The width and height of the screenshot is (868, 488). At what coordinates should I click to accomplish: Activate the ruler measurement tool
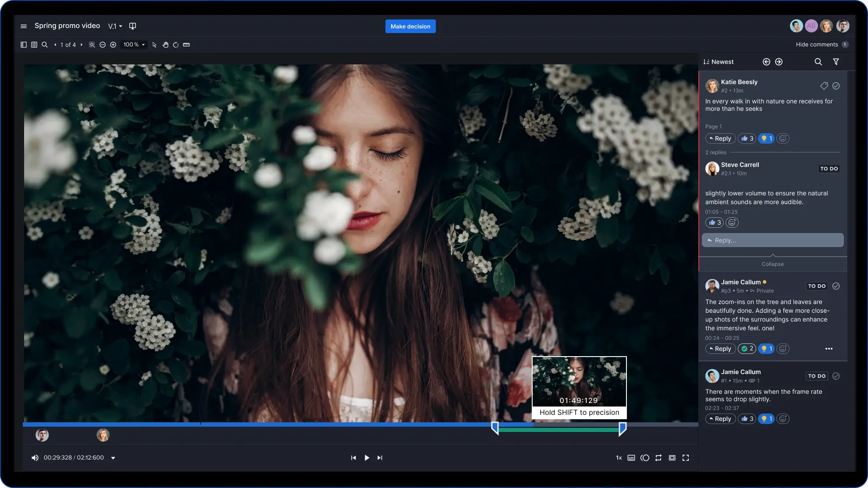coord(186,45)
